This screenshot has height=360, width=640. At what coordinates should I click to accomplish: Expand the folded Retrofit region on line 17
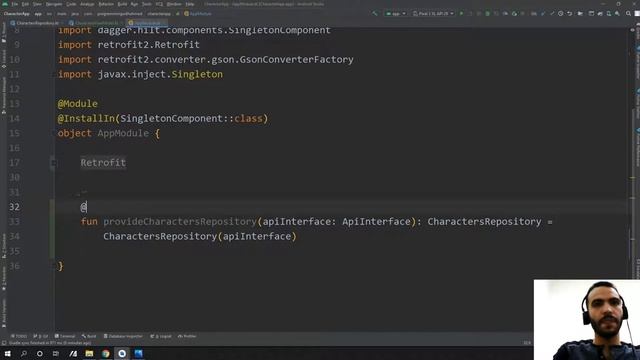[53, 163]
